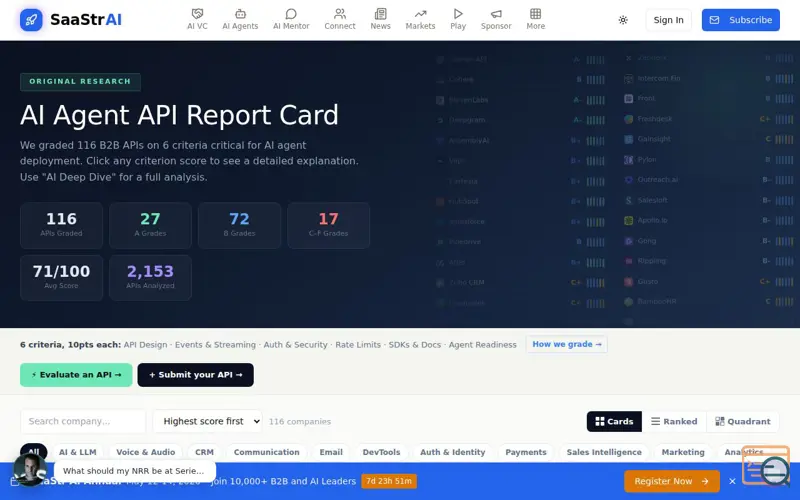Screen dimensions: 800x500
Task: Select the DevTools category filter
Action: 381,452
